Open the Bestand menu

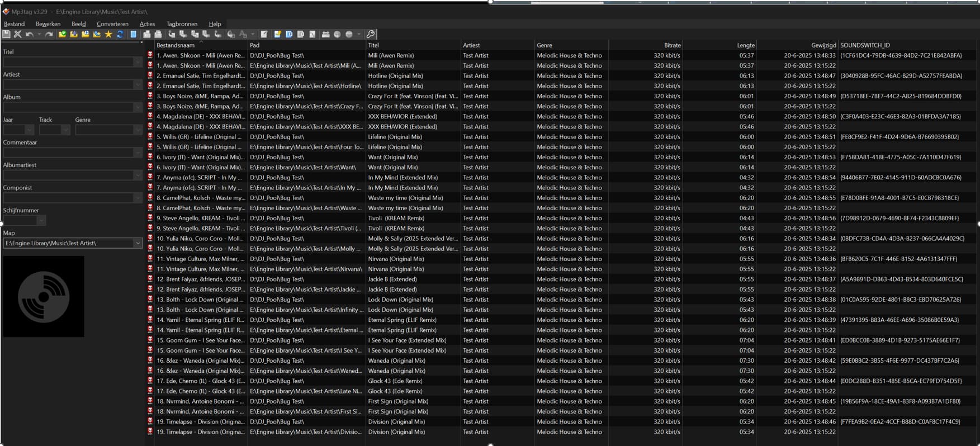click(14, 24)
